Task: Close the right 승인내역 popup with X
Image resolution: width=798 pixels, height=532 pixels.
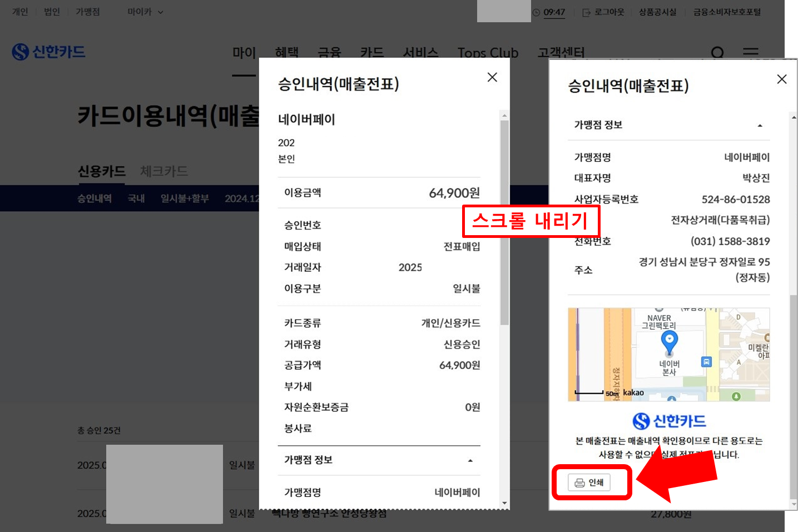Action: tap(782, 79)
